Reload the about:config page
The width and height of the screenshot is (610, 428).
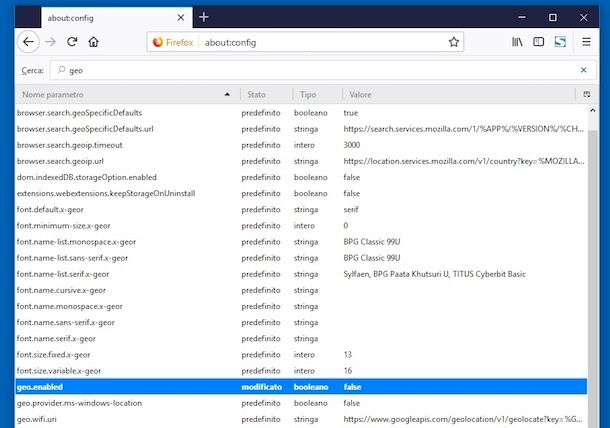(x=72, y=42)
